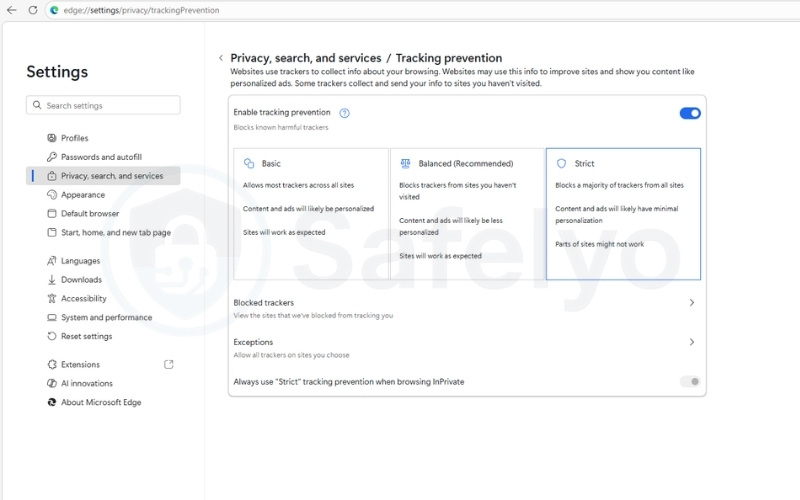Click the address bar URL text
800x500 pixels.
tap(141, 10)
